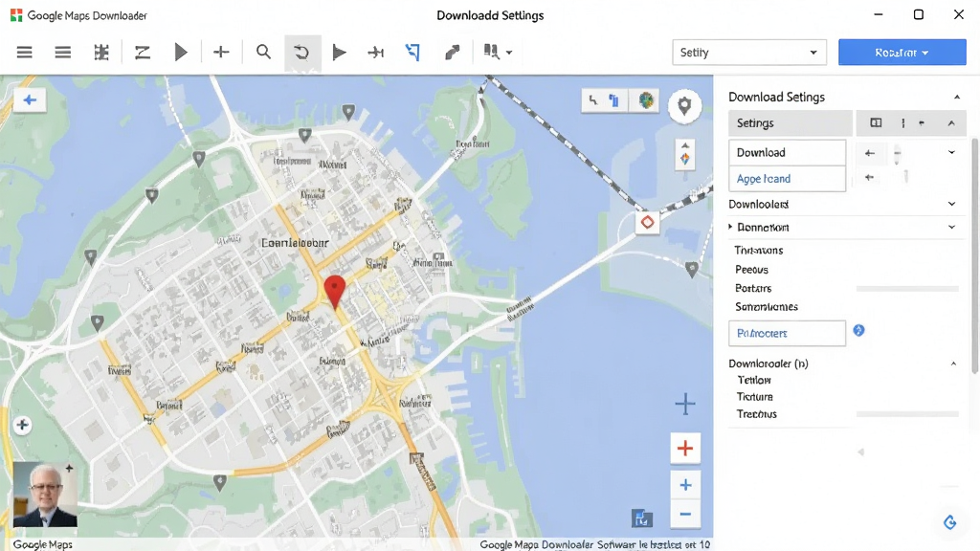Screen dimensions: 980x551
Task: Select the Ticrtura item
Action: point(754,397)
